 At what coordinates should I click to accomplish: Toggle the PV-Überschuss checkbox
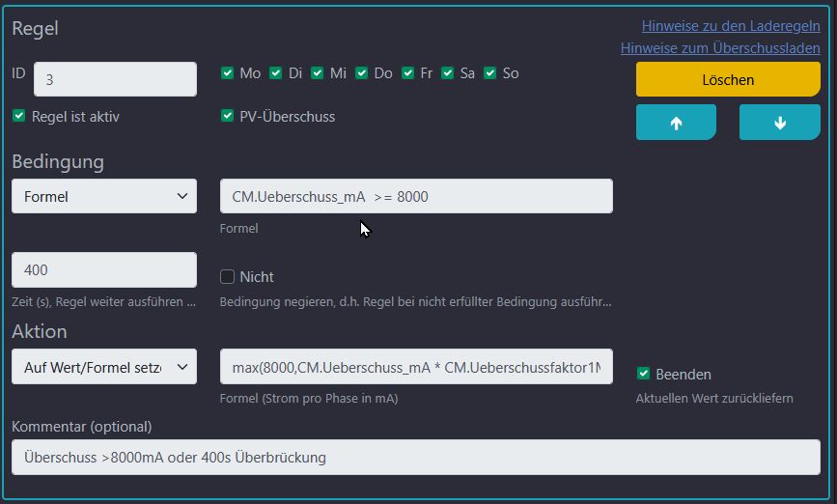click(x=228, y=116)
